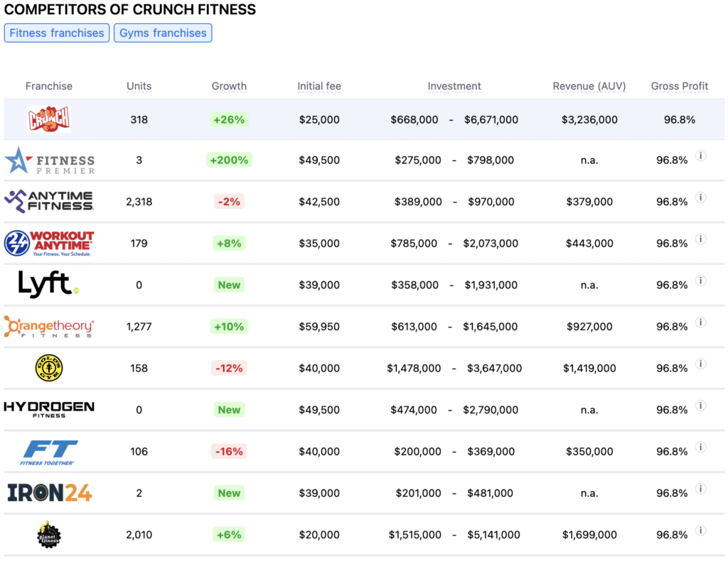Show info icon in Gold's Gym row
This screenshot has height=562, width=728.
700,364
